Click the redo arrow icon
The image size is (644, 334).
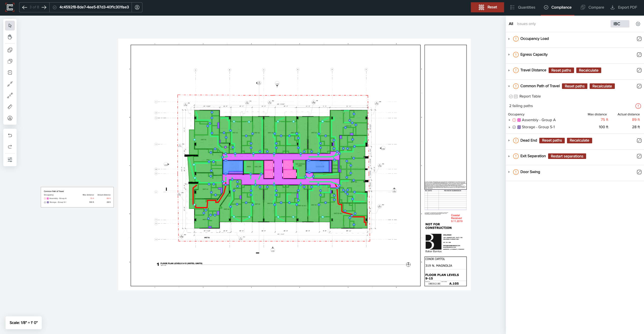point(10,147)
